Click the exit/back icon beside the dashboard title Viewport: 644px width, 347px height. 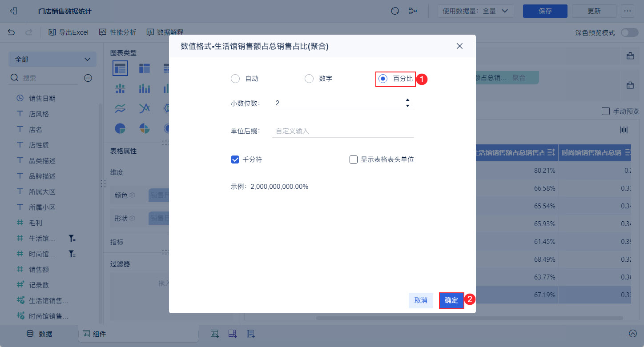coord(13,11)
